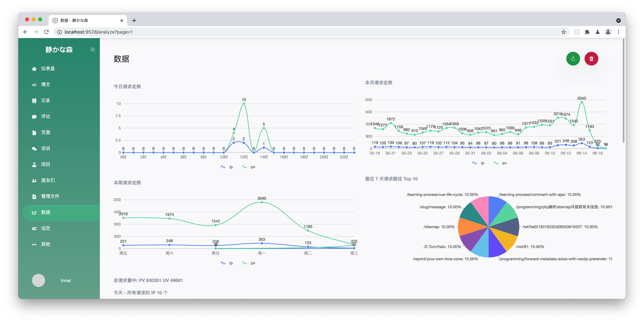Click the 其他 ellipsis icon
The image size is (644, 323).
click(x=34, y=244)
